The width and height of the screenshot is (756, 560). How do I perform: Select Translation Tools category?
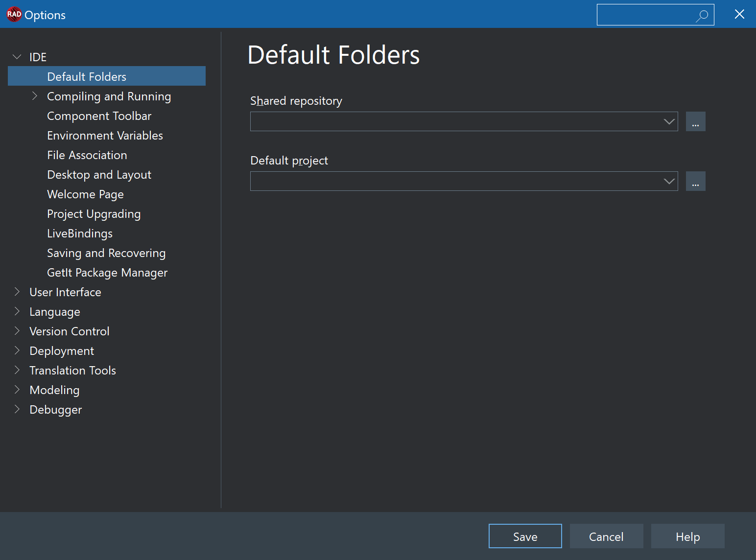pyautogui.click(x=72, y=371)
